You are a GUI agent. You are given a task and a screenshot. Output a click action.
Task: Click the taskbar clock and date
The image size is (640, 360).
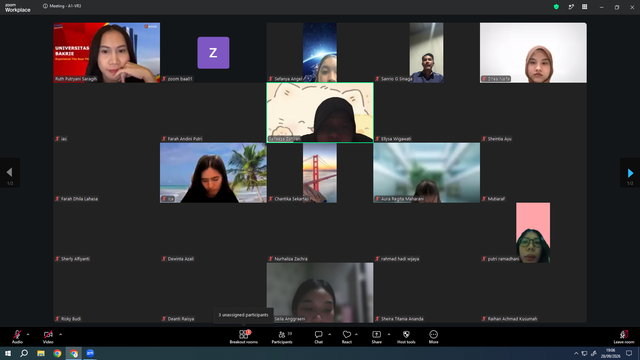(610, 353)
